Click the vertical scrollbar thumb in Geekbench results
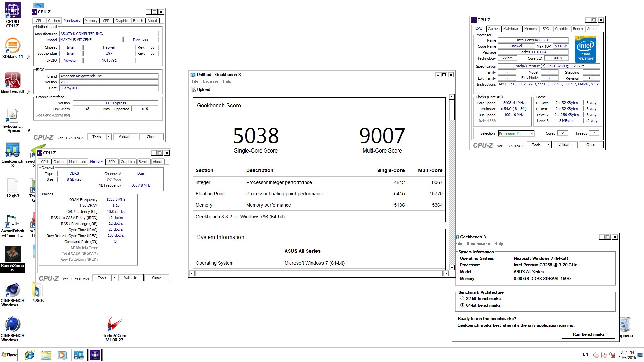 (452, 110)
